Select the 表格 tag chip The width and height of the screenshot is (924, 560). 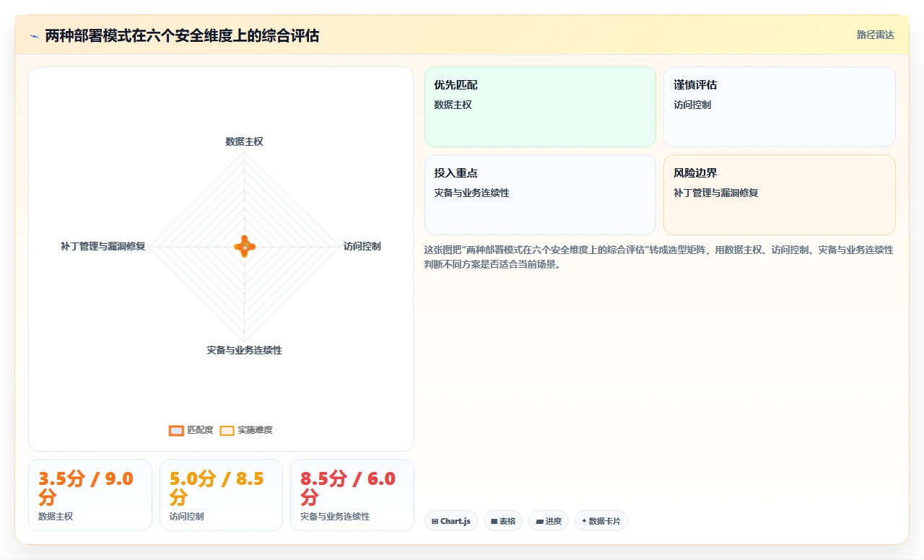503,521
